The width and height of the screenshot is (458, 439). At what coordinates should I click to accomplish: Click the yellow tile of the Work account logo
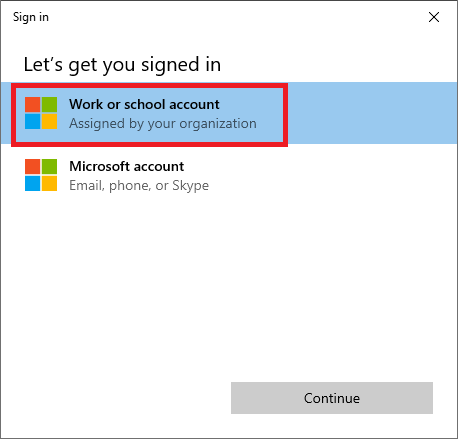coord(49,121)
